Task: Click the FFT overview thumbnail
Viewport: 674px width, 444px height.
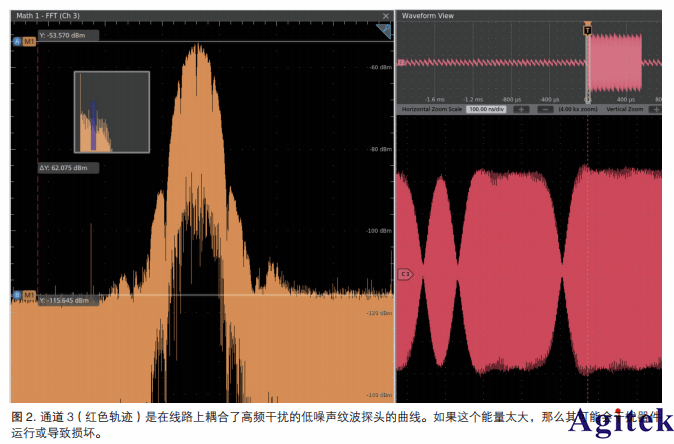Action: coord(111,111)
